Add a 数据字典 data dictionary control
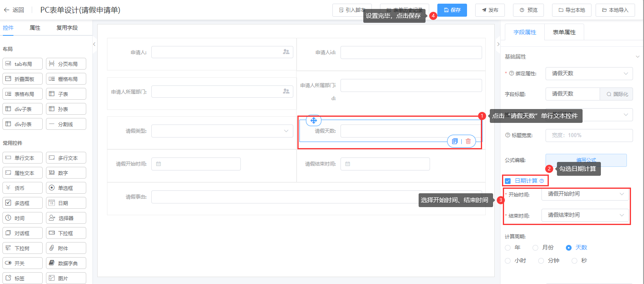The width and height of the screenshot is (644, 284). [x=66, y=263]
